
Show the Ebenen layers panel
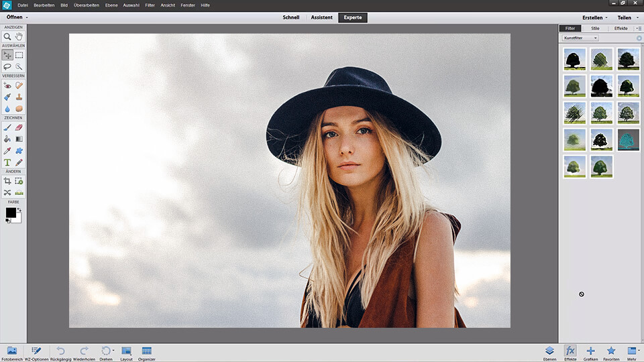click(x=549, y=353)
